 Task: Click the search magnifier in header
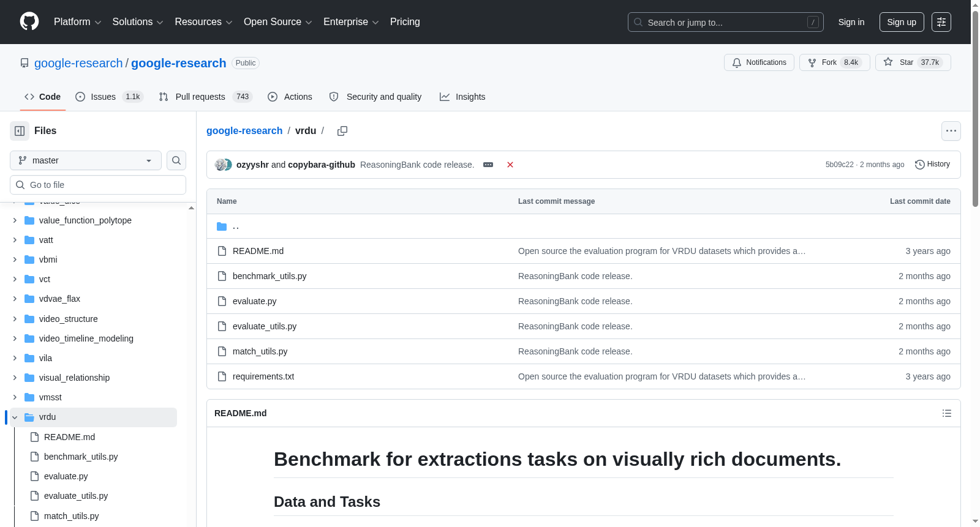(638, 22)
